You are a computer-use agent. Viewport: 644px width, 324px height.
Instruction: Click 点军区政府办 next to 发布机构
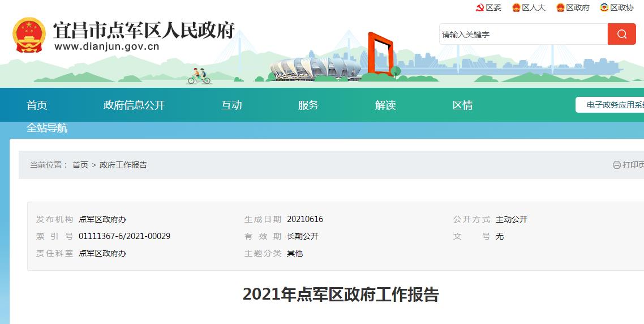click(x=102, y=219)
